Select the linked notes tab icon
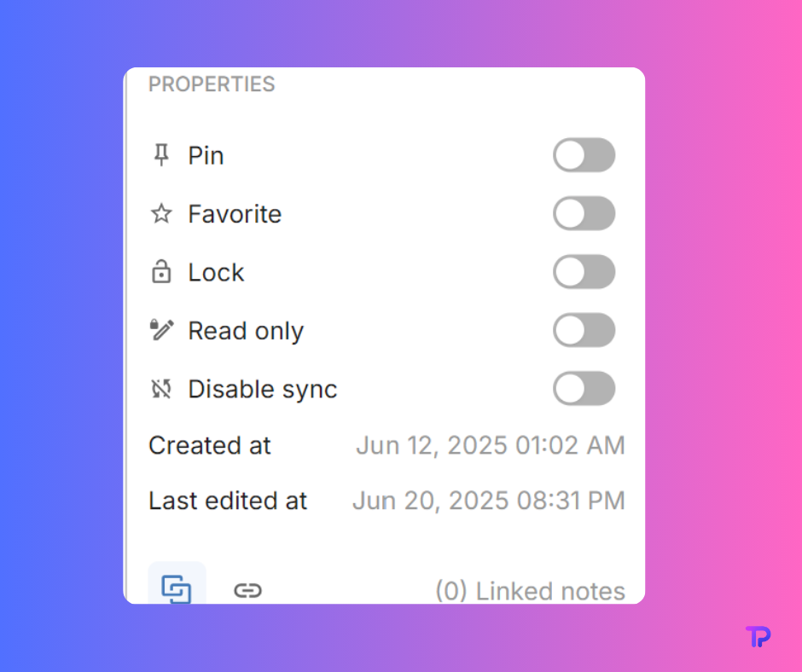This screenshot has width=802, height=672. 177,588
